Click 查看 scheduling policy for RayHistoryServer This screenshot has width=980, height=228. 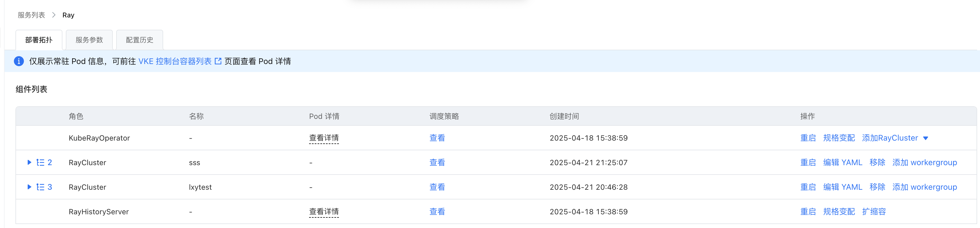[437, 212]
